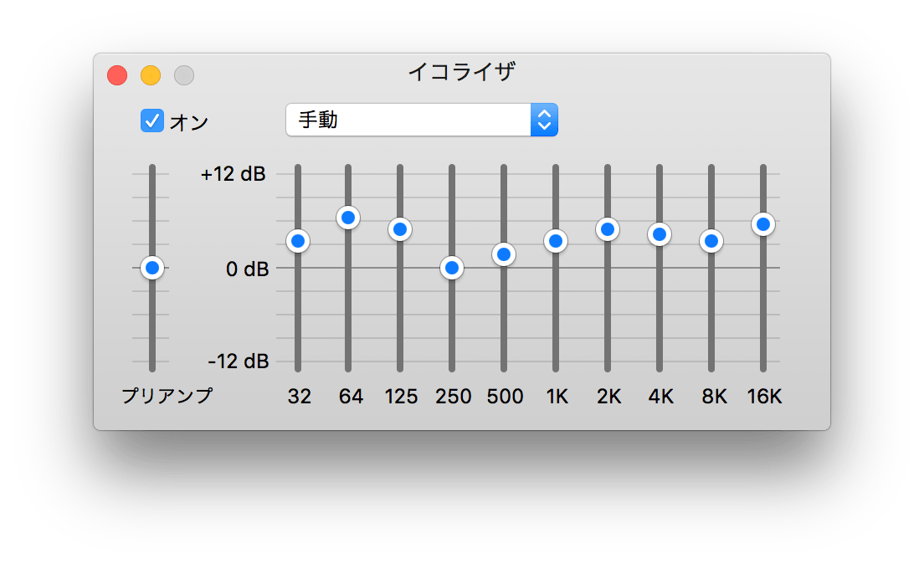Screen dimensions: 924x564
Task: Click the 16K frequency label
Action: point(764,397)
